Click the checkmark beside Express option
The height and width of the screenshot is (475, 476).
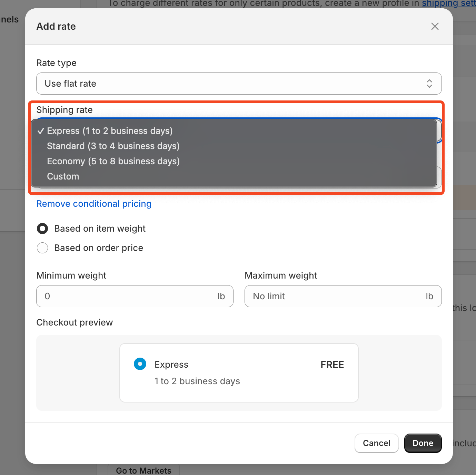coord(41,131)
